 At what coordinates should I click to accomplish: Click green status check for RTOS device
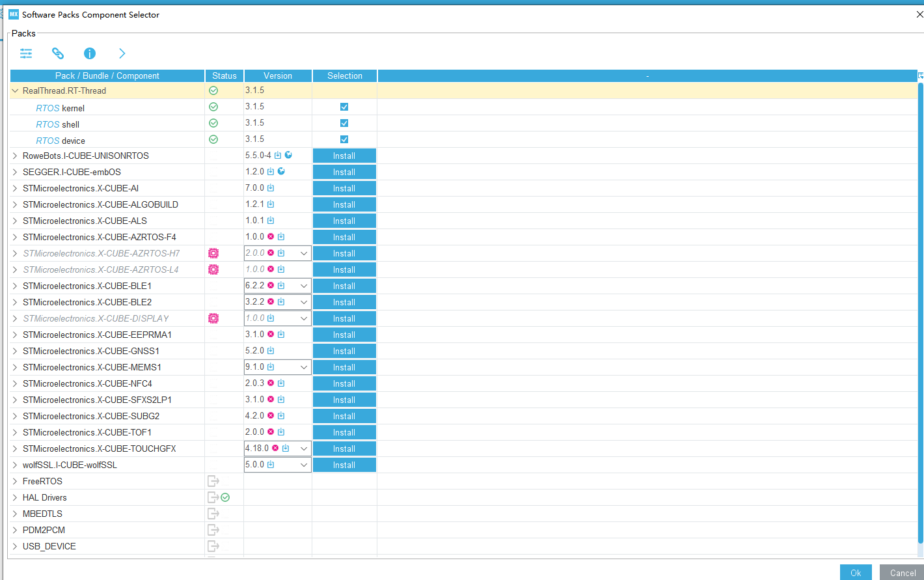[x=213, y=139]
